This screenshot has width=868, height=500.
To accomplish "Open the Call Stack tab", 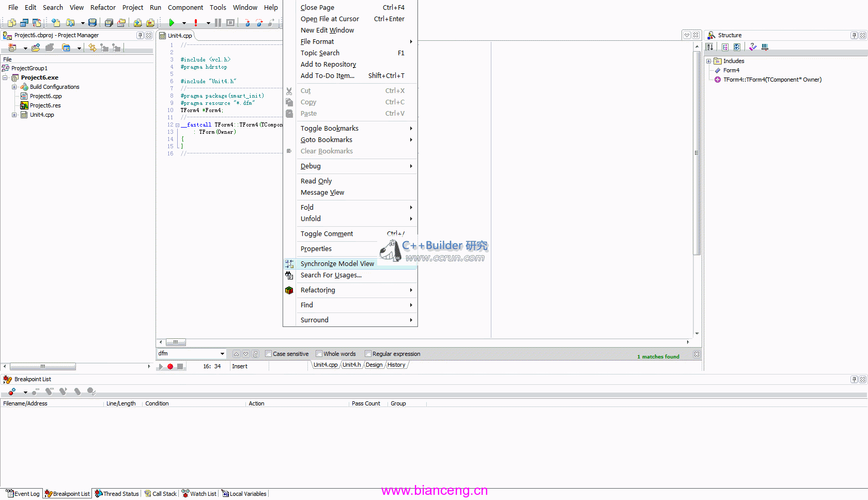I will click(x=161, y=494).
